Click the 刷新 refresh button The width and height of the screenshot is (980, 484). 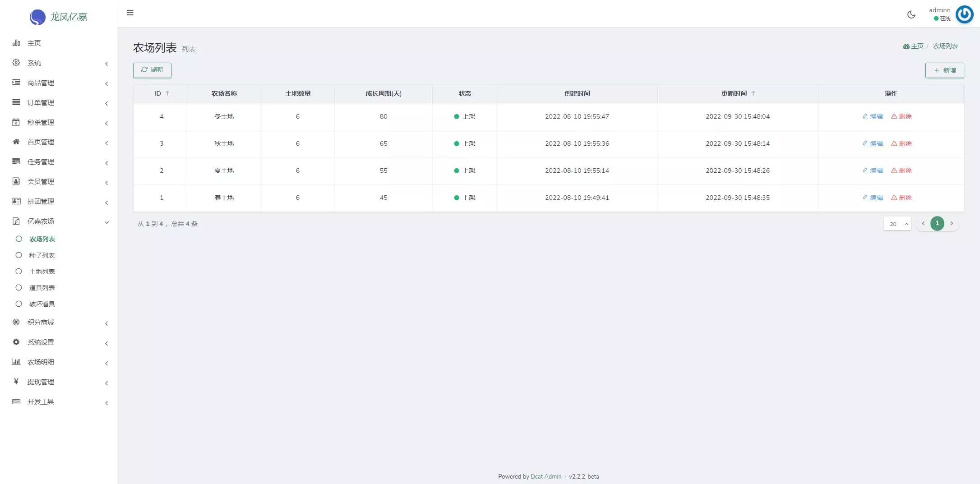[x=152, y=70]
